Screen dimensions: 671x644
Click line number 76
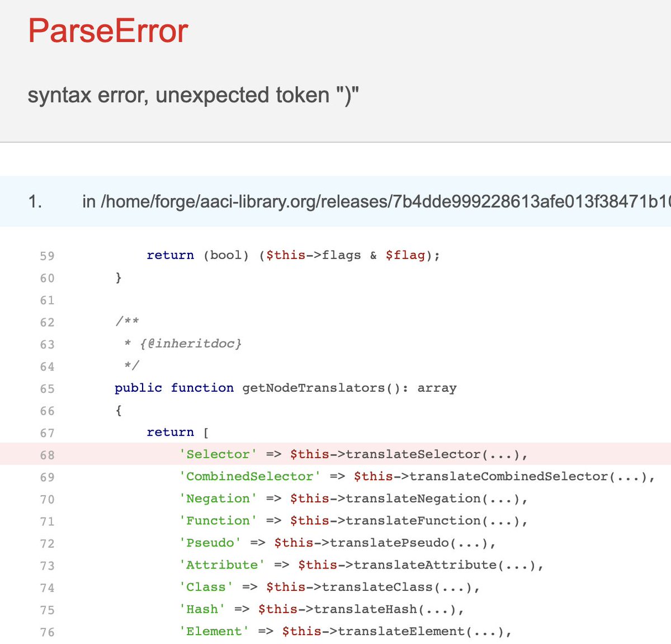(x=47, y=632)
